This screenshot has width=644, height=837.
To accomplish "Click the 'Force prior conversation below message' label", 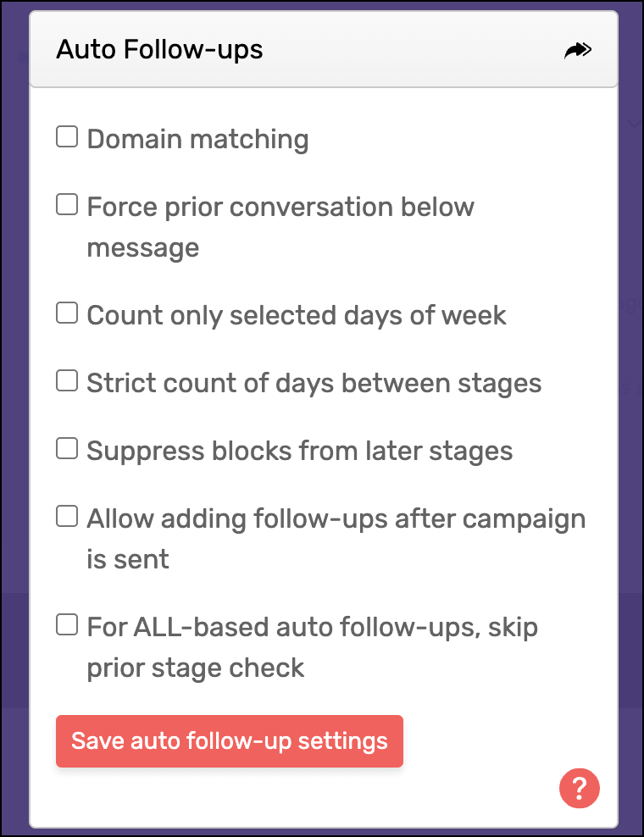I will tap(280, 227).
